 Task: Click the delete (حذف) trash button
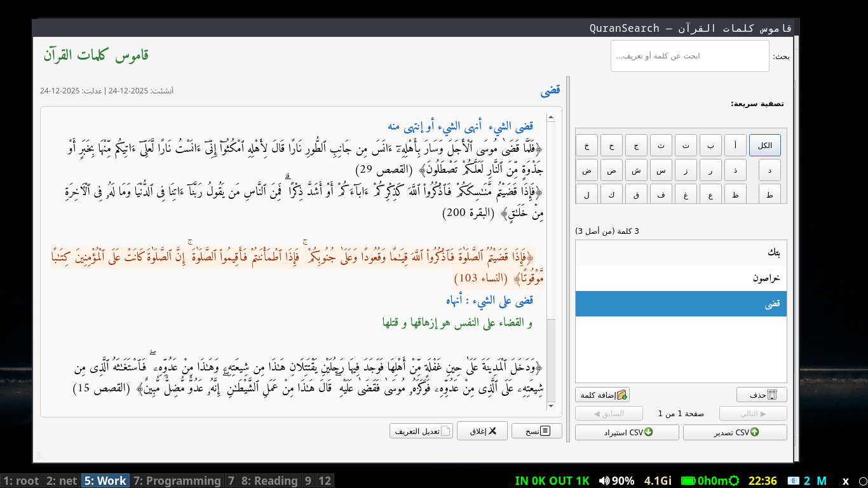point(761,395)
